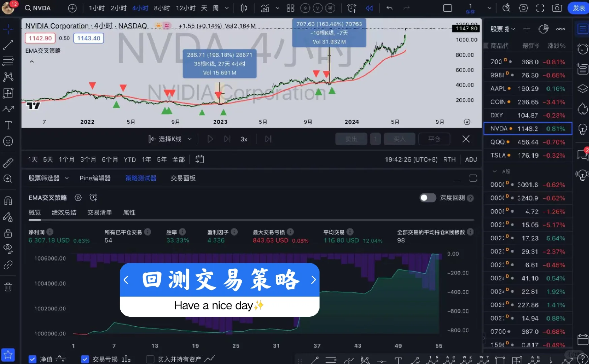This screenshot has width=589, height=364.
Task: Open the layout setup square icon
Action: pos(447,8)
